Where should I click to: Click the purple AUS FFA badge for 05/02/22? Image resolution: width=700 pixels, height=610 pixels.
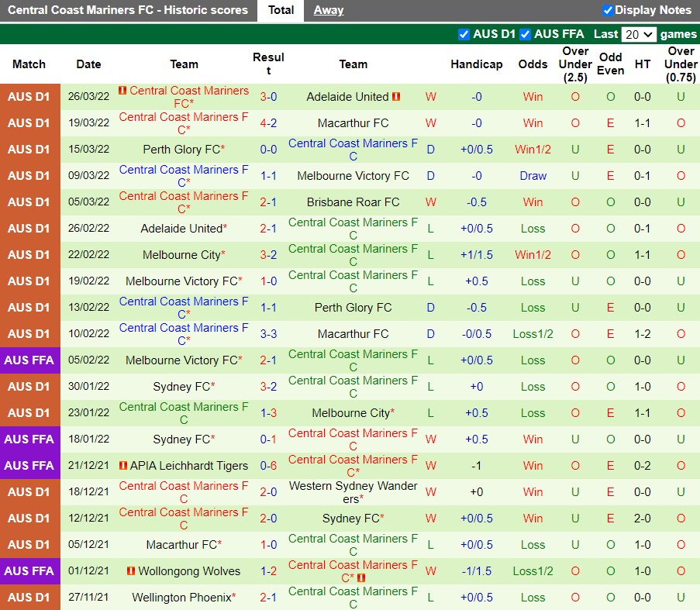[29, 360]
